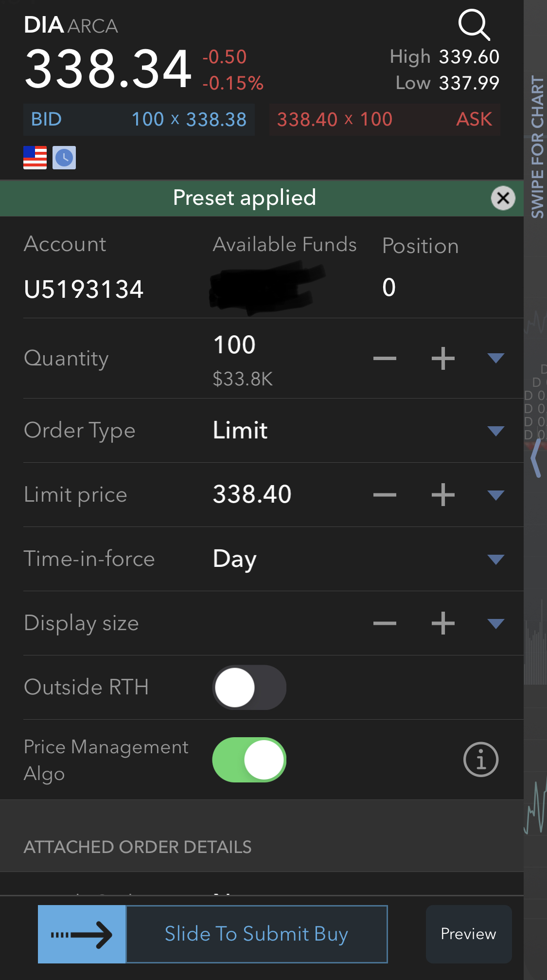The height and width of the screenshot is (980, 547).
Task: Open Price Management Algo info icon
Action: tap(480, 760)
